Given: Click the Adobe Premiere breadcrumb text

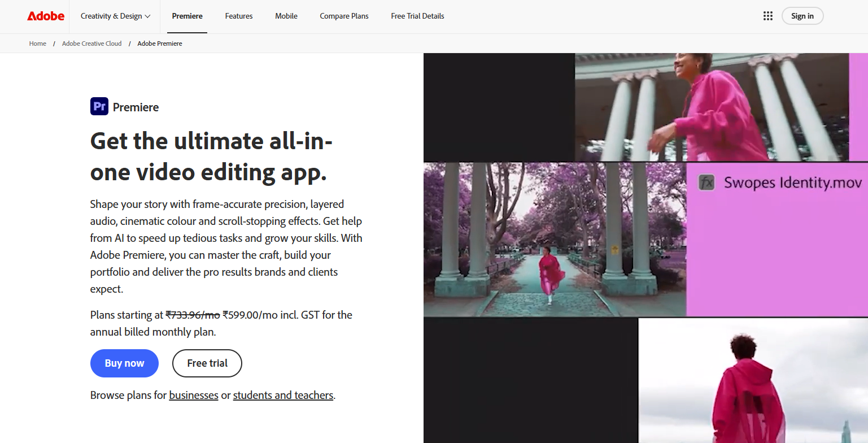Looking at the screenshot, I should point(160,44).
